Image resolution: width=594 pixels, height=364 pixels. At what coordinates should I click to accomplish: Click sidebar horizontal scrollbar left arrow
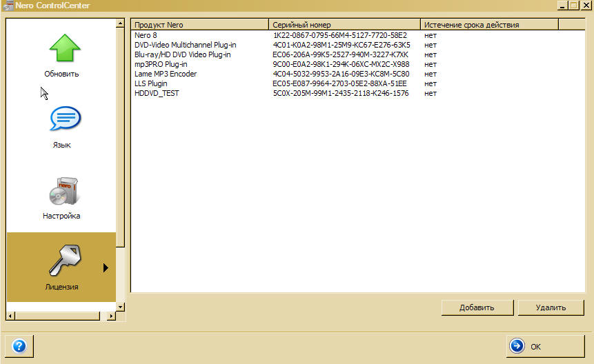pos(10,316)
